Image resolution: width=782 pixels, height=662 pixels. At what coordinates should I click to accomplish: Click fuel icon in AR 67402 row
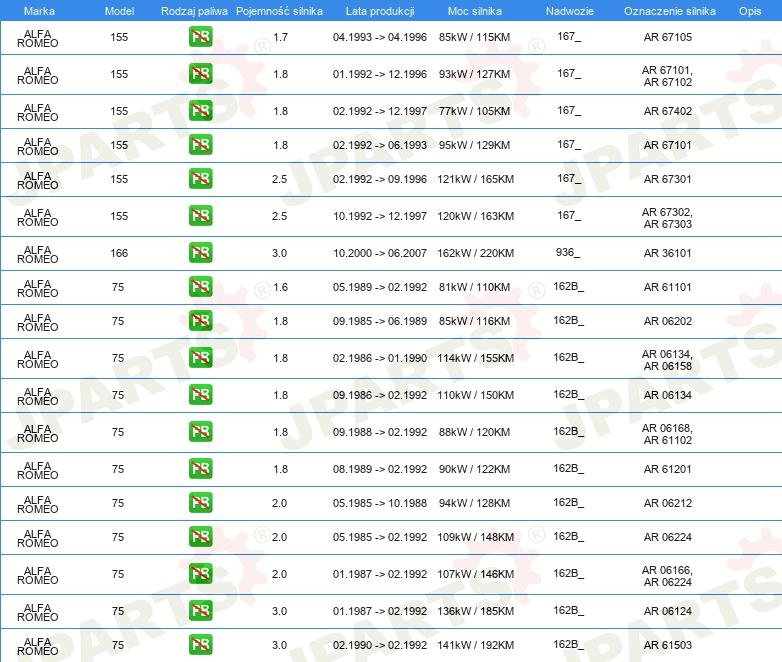click(200, 110)
